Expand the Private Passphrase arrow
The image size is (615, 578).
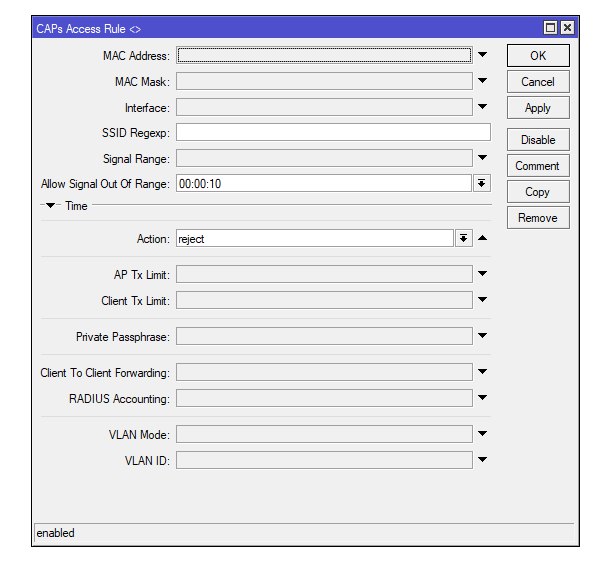(482, 336)
